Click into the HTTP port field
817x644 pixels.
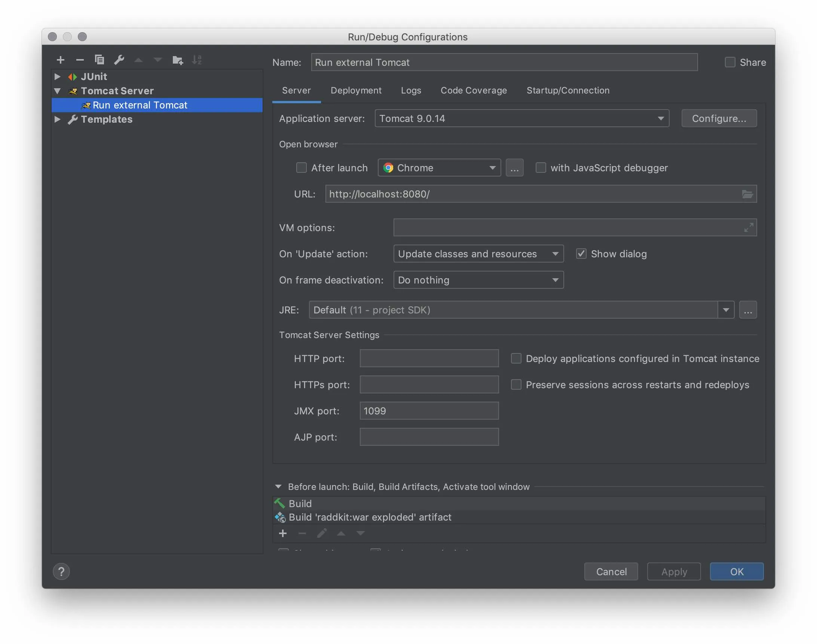tap(429, 359)
